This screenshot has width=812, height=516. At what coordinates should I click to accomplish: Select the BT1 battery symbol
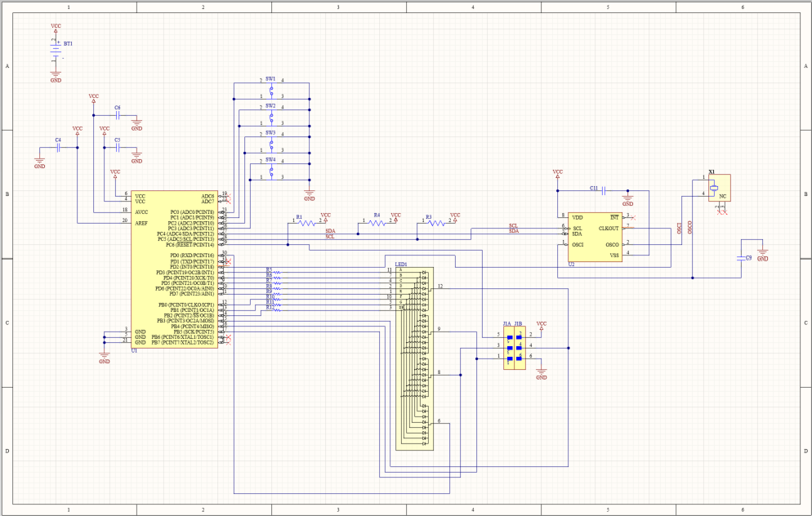(x=56, y=50)
